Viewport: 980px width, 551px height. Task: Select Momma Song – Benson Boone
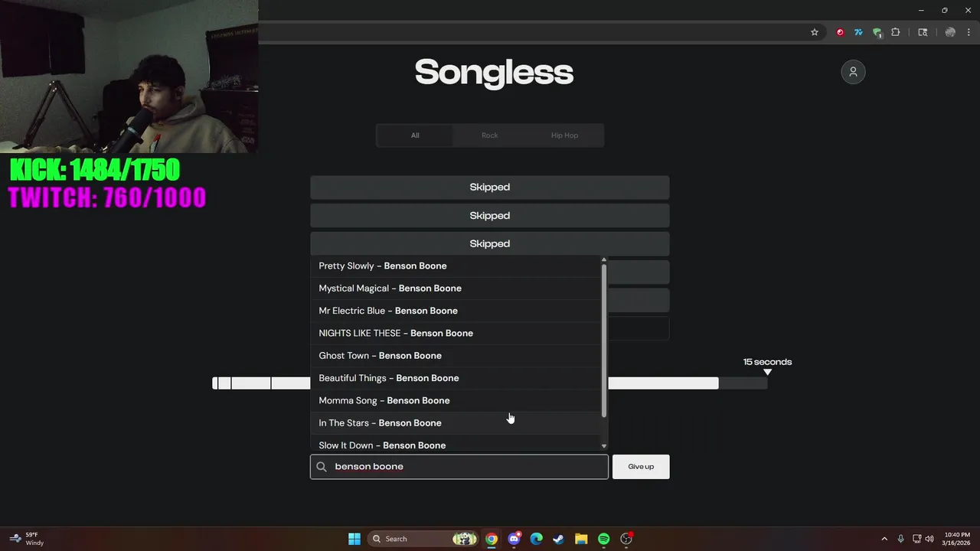456,400
